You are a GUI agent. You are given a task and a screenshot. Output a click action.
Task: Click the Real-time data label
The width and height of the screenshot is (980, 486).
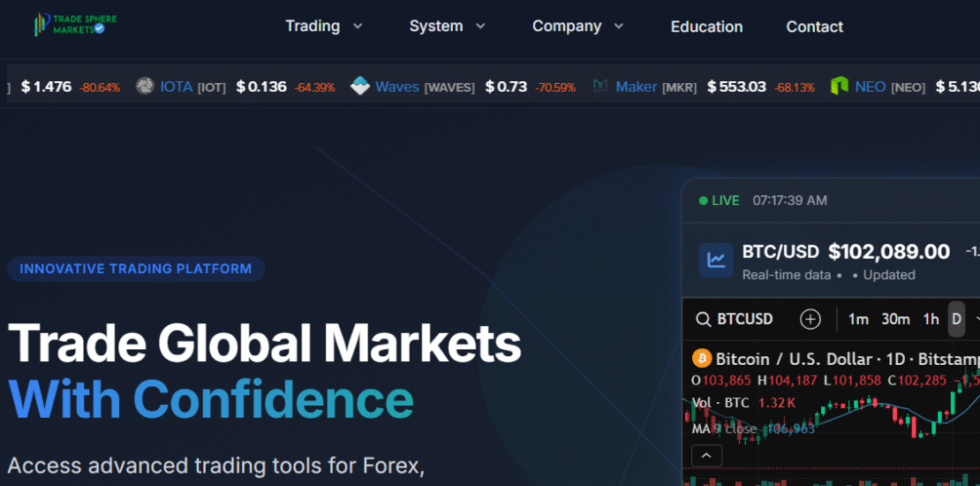pyautogui.click(x=787, y=275)
